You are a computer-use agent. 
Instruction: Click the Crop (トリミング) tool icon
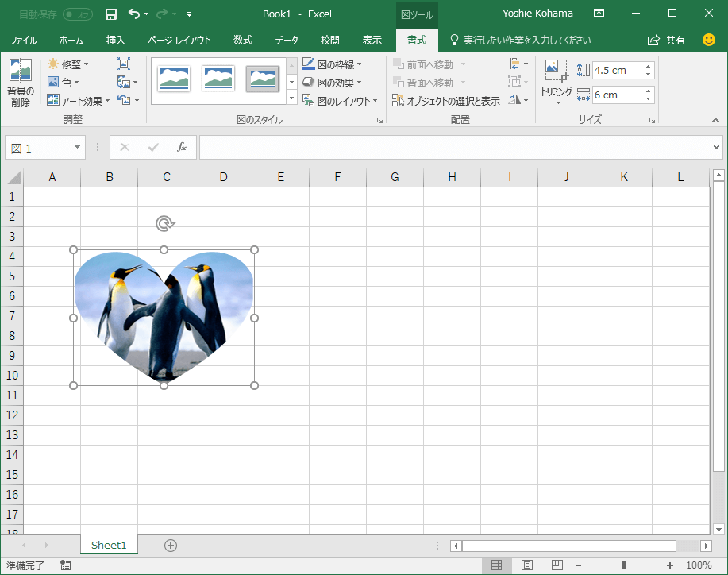(x=556, y=71)
